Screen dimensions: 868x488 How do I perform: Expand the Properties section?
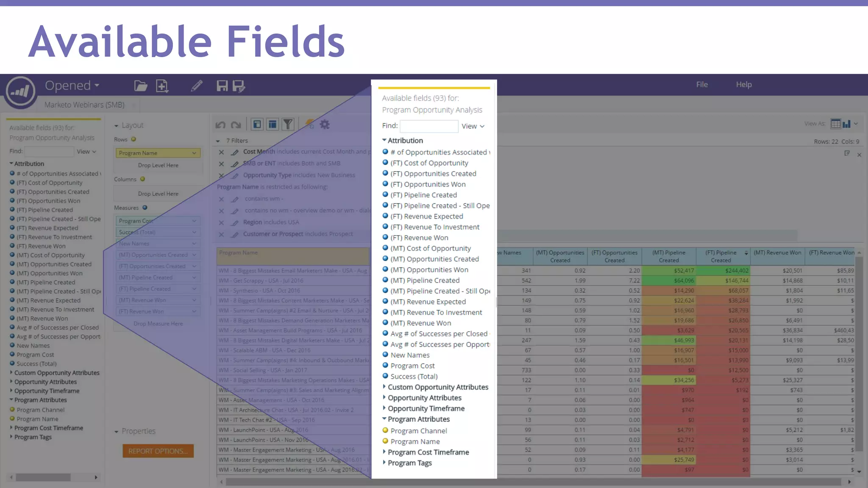pyautogui.click(x=117, y=432)
